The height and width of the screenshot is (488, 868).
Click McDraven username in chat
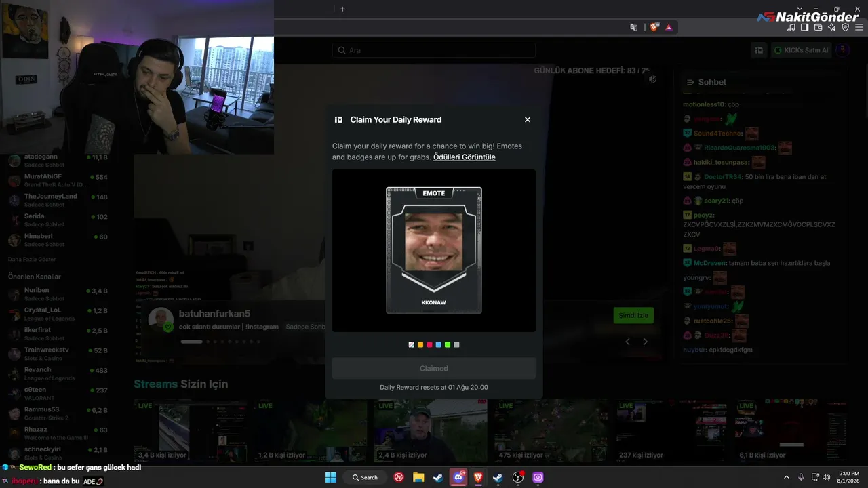(x=709, y=263)
